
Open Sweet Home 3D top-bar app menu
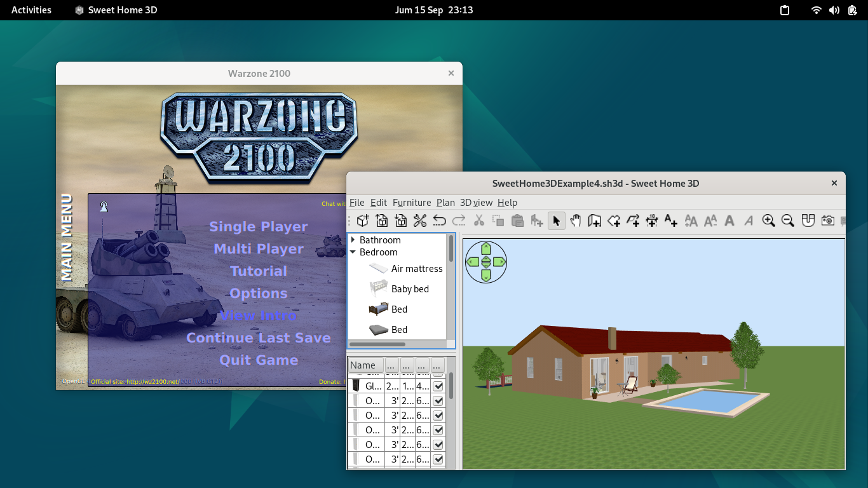coord(116,10)
